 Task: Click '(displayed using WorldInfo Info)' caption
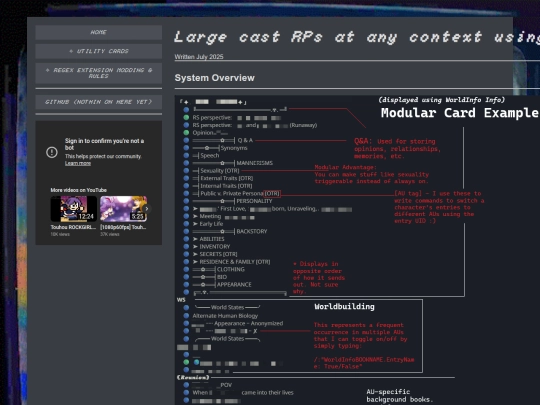click(x=442, y=100)
